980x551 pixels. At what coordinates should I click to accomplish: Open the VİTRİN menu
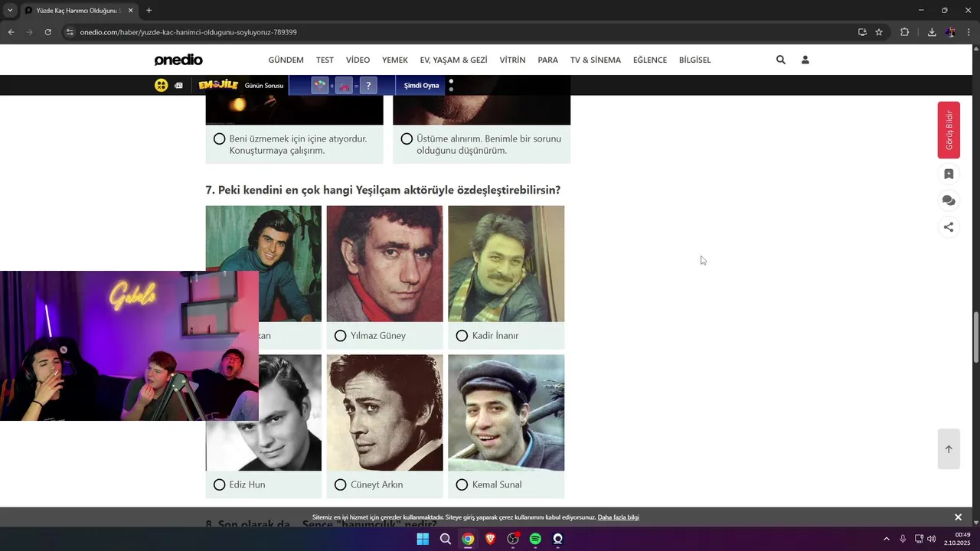pos(512,60)
